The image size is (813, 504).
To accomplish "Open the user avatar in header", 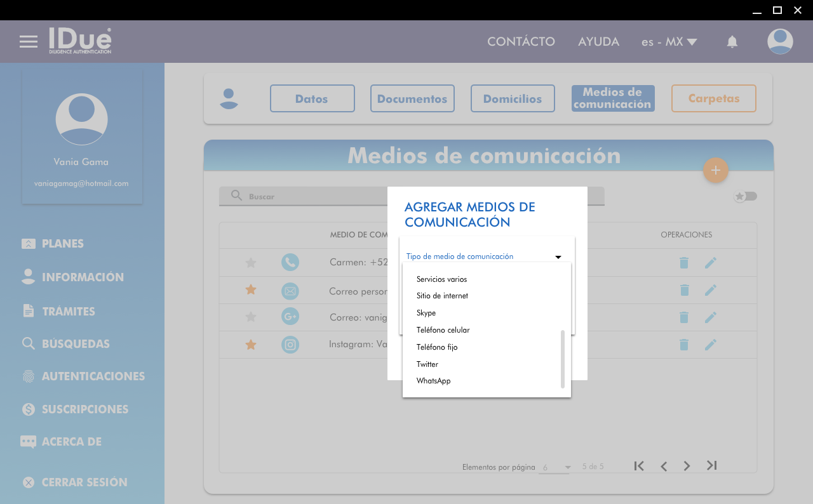I will tap(780, 42).
